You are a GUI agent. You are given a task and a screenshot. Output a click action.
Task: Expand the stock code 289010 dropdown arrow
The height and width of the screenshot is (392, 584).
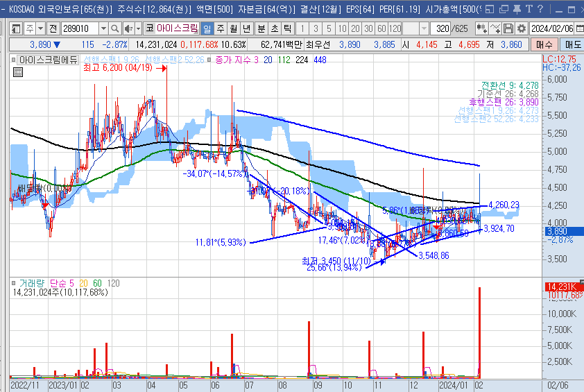coord(103,28)
